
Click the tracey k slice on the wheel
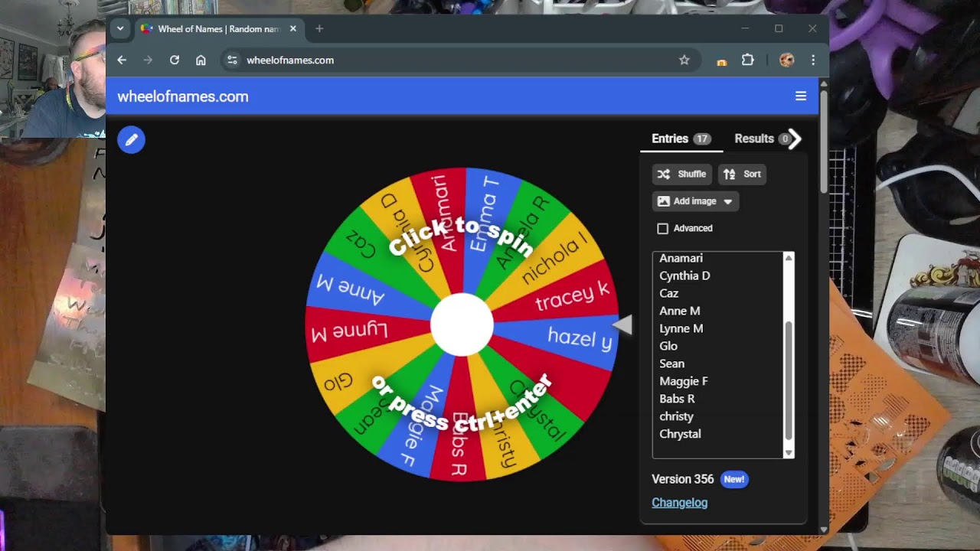pos(572,296)
